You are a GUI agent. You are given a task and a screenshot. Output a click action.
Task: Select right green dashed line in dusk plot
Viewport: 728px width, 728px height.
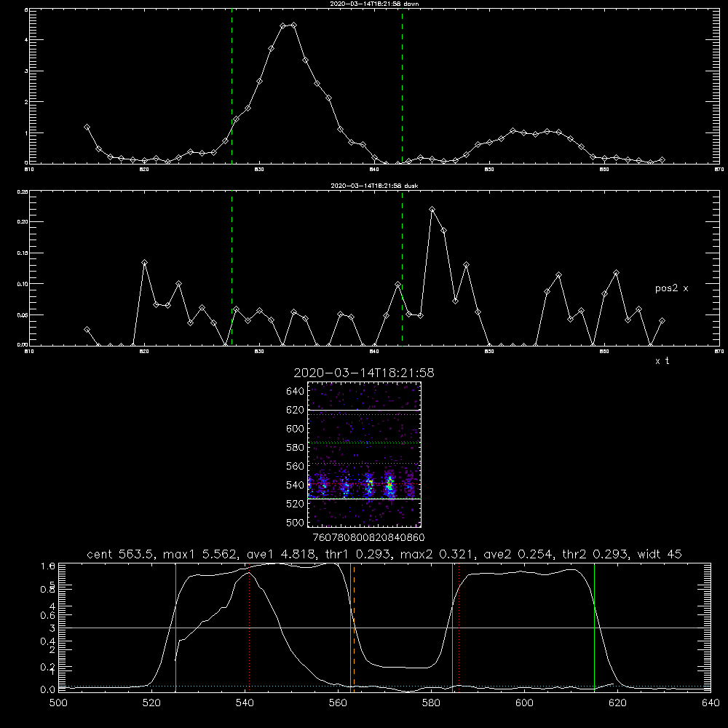(402, 268)
